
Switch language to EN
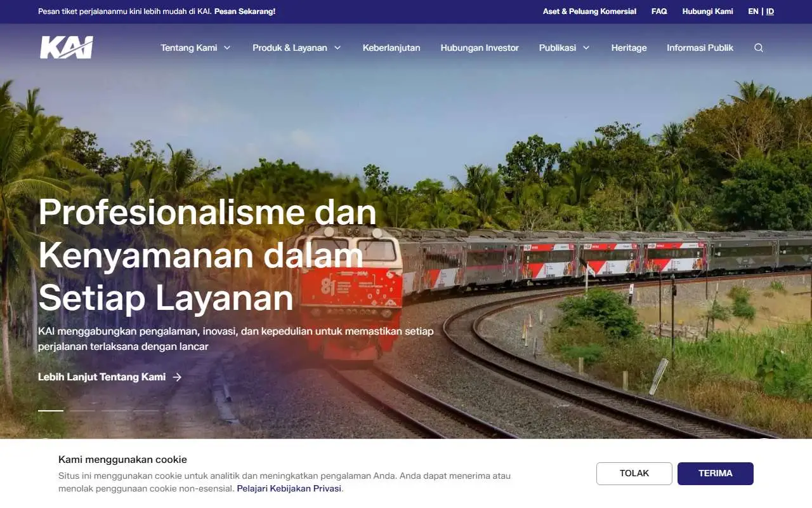pos(753,11)
